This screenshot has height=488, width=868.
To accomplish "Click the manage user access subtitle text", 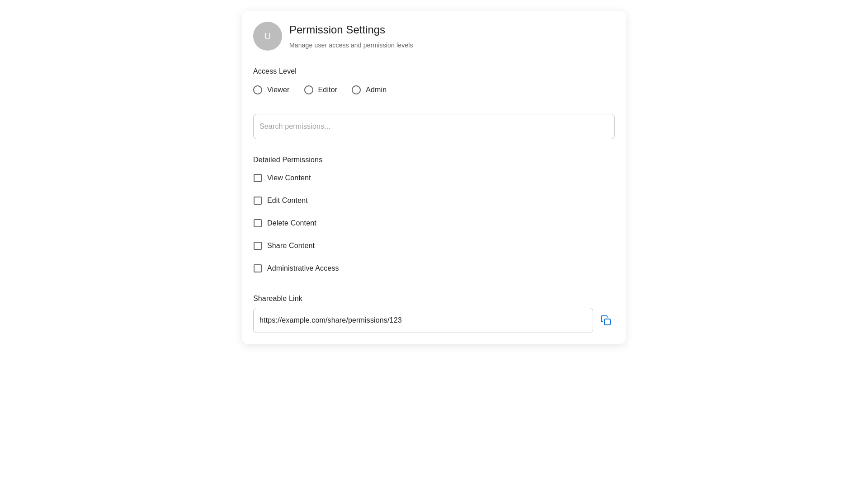I will tap(351, 45).
